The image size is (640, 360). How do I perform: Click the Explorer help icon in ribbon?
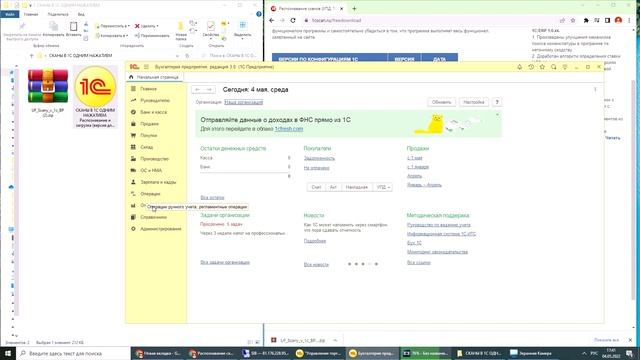(x=258, y=14)
